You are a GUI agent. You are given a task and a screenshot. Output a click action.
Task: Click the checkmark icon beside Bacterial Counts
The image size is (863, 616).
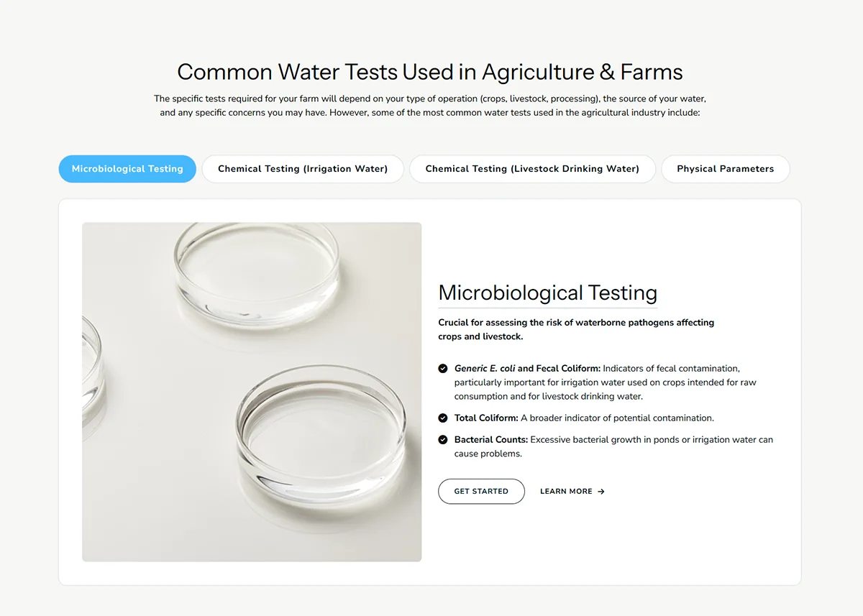tap(443, 439)
